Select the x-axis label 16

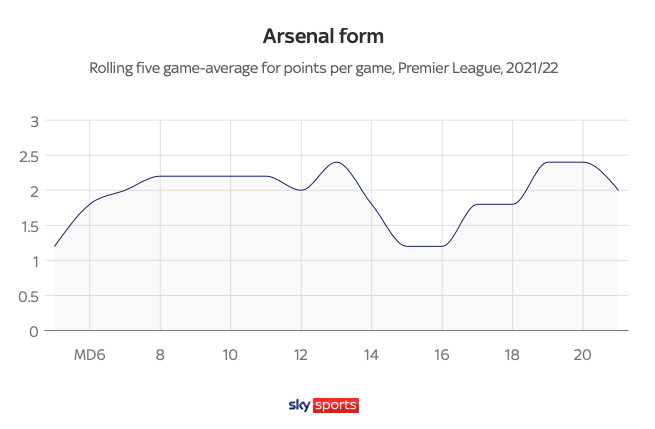tap(442, 354)
